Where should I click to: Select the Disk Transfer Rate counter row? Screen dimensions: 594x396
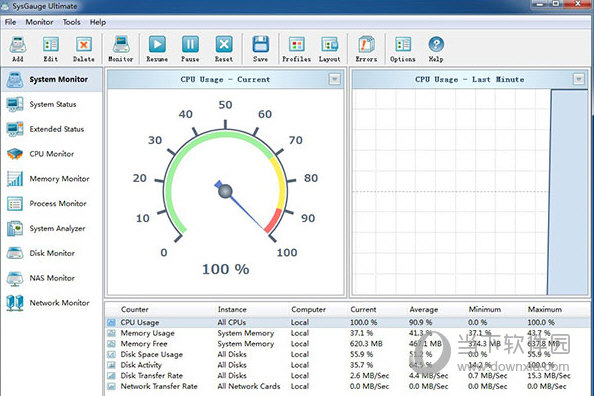click(x=348, y=376)
